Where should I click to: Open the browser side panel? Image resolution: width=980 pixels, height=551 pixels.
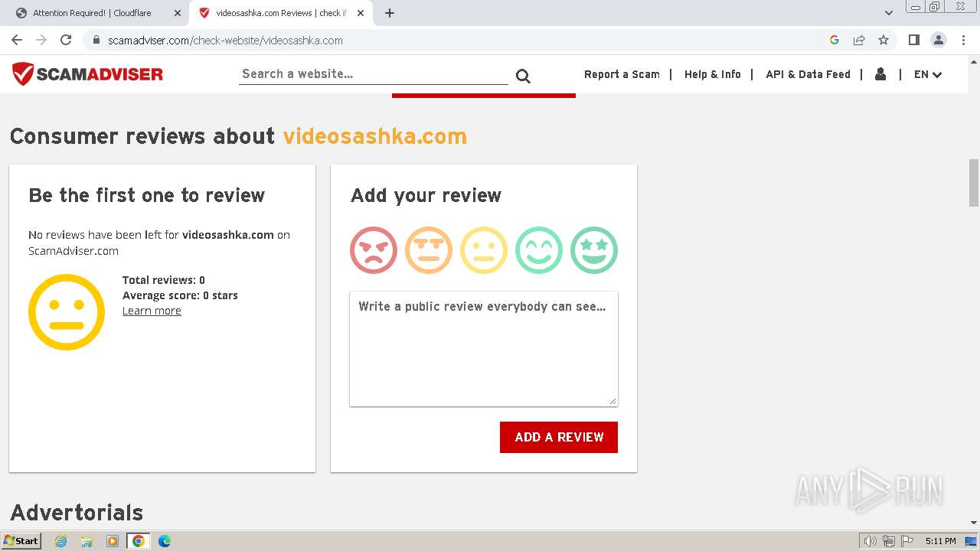[x=913, y=40]
